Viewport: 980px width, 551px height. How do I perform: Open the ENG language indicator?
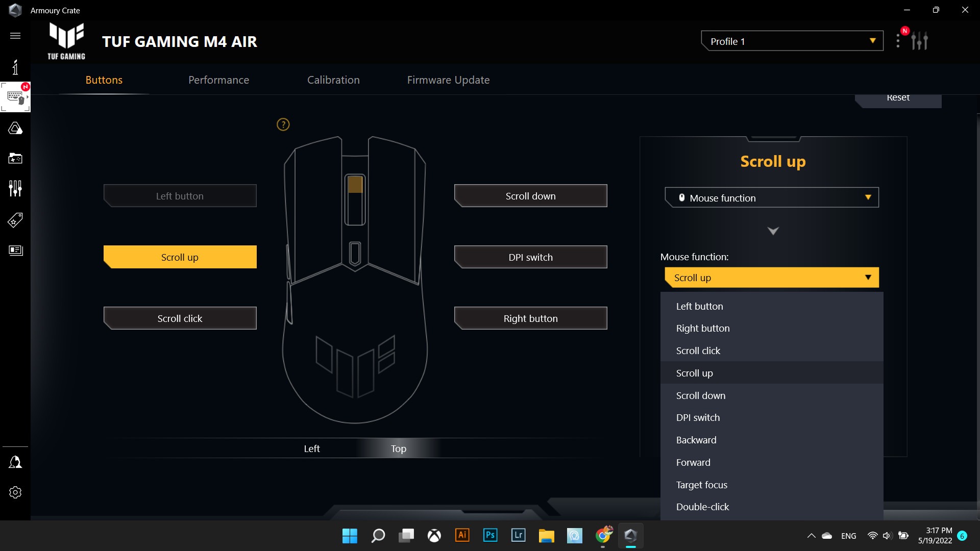[x=849, y=536]
